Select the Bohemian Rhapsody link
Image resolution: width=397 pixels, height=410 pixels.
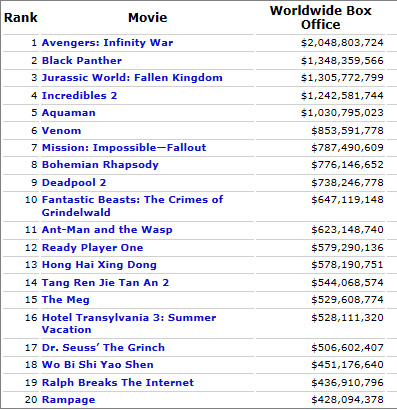(x=100, y=165)
